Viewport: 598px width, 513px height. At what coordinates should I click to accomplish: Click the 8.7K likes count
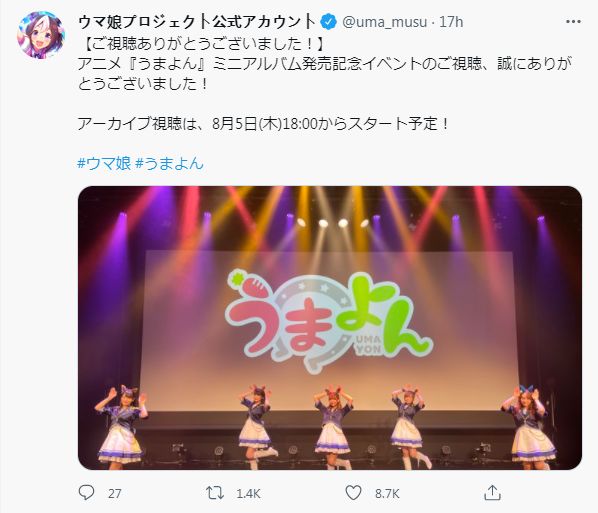(387, 494)
